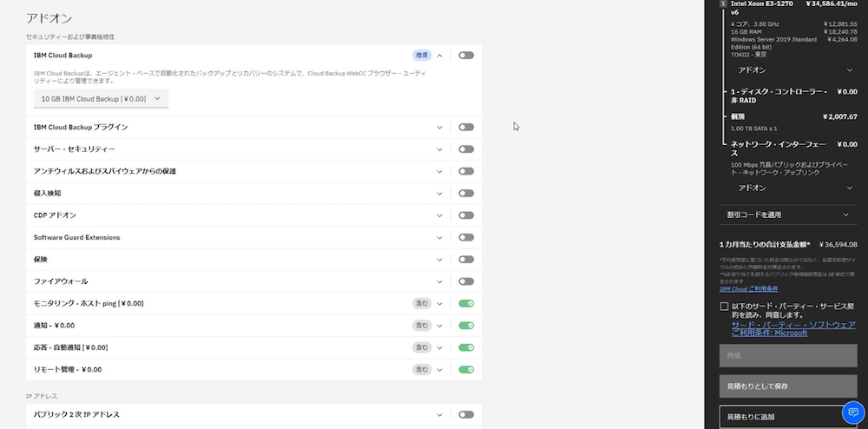The image size is (868, 429).
Task: Click the 見積もりとして保存 button
Action: click(788, 386)
